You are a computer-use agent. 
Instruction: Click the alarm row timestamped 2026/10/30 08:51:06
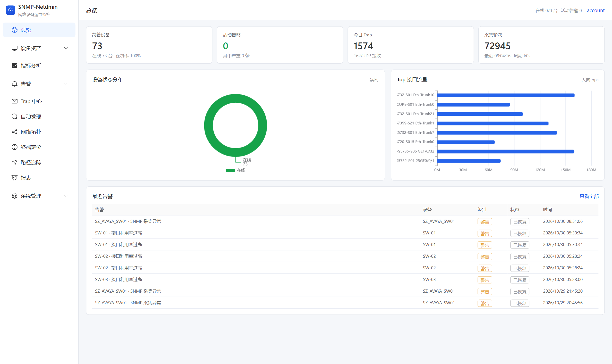(345, 221)
